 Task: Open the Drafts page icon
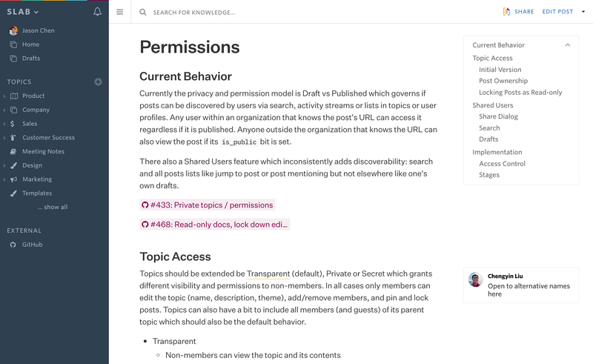click(x=13, y=59)
